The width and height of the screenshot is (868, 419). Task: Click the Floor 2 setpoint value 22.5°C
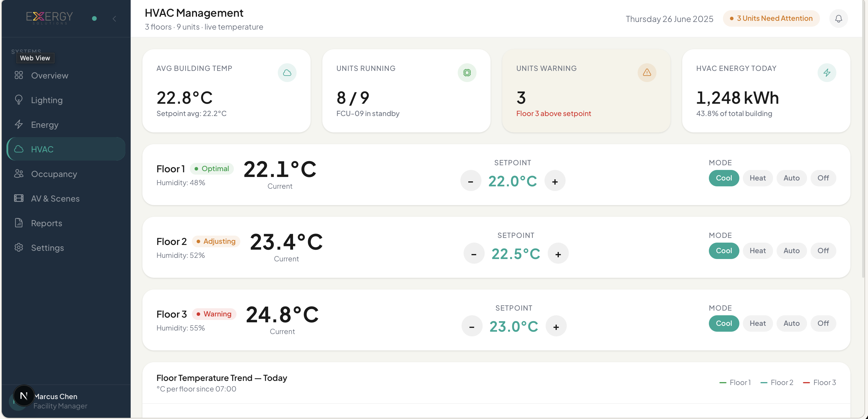(516, 254)
